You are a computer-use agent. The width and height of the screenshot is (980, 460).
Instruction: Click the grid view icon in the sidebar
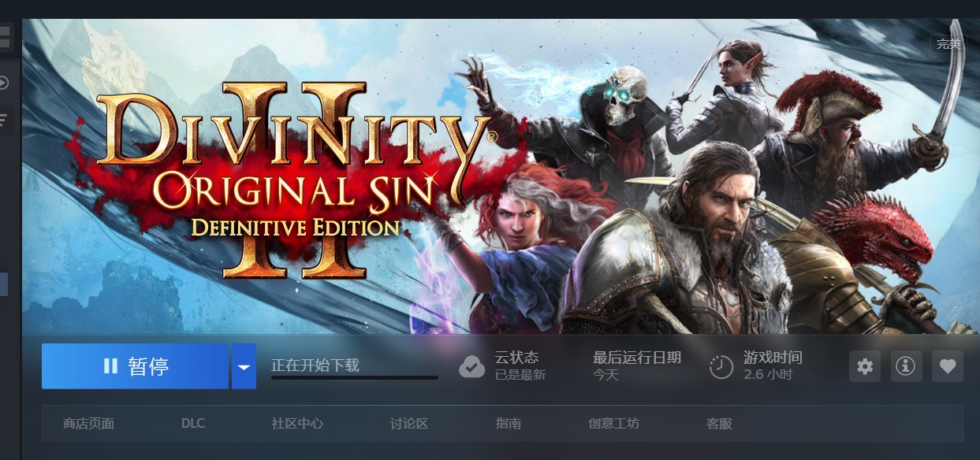click(x=5, y=37)
